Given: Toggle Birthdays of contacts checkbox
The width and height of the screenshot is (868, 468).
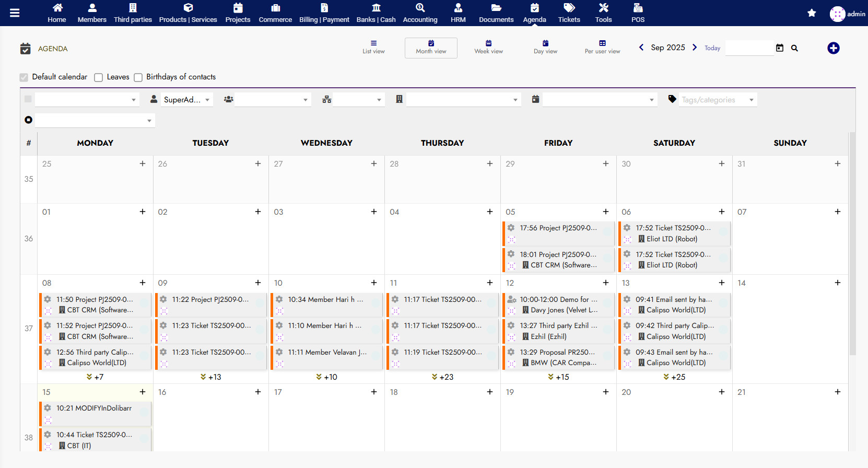Looking at the screenshot, I should (138, 77).
